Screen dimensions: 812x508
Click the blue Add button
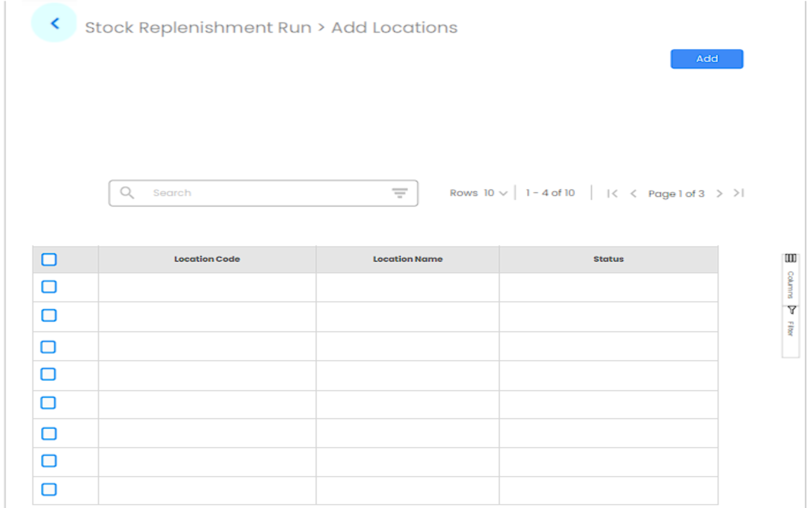706,59
